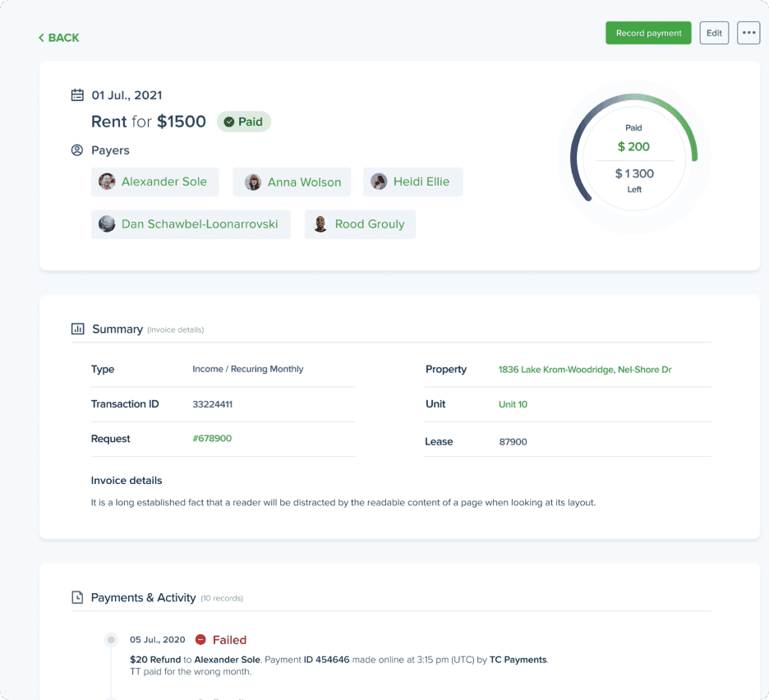Viewport: 769px width, 700px height.
Task: Click the person icon next to Payers
Action: 77,150
